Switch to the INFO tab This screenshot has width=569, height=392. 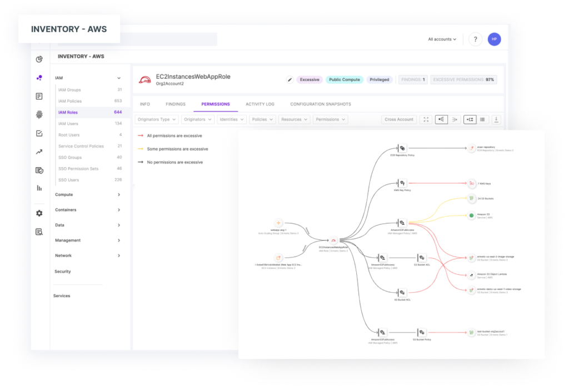point(145,104)
